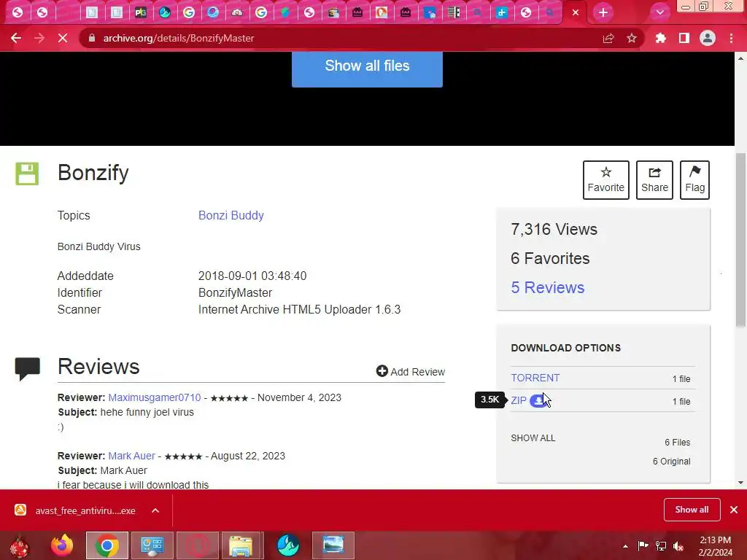Open the blue wave browser taskbar icon
Viewport: 747px width, 560px height.
(287, 545)
